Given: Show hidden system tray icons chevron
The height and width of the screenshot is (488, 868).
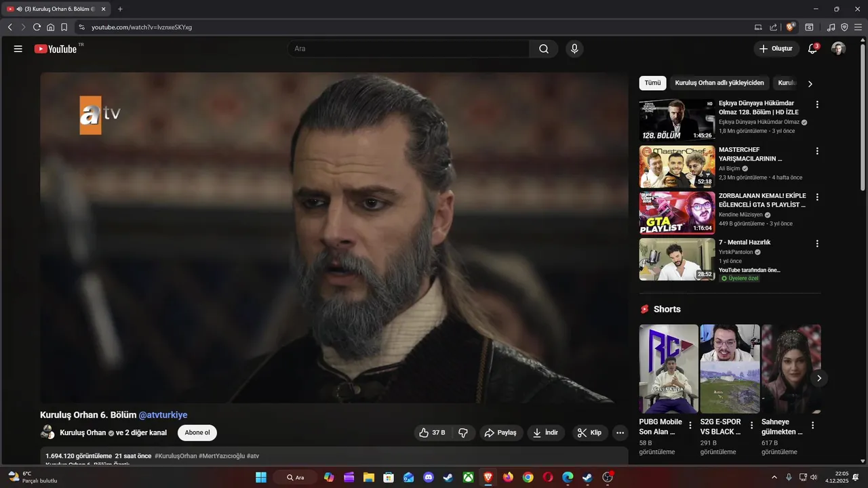Looking at the screenshot, I should [774, 477].
